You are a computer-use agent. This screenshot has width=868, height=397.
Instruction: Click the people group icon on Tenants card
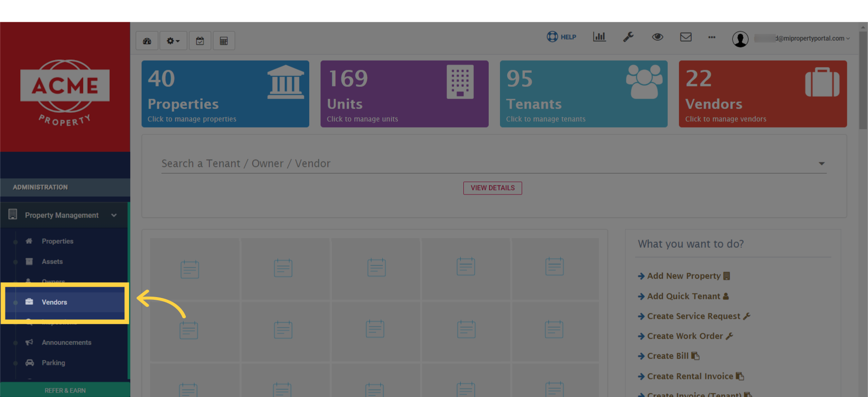tap(644, 82)
